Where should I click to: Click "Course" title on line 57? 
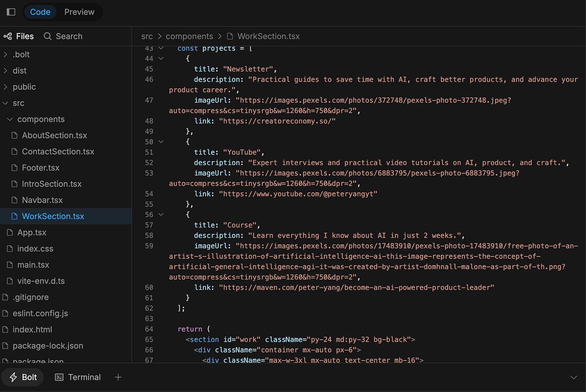coord(239,225)
